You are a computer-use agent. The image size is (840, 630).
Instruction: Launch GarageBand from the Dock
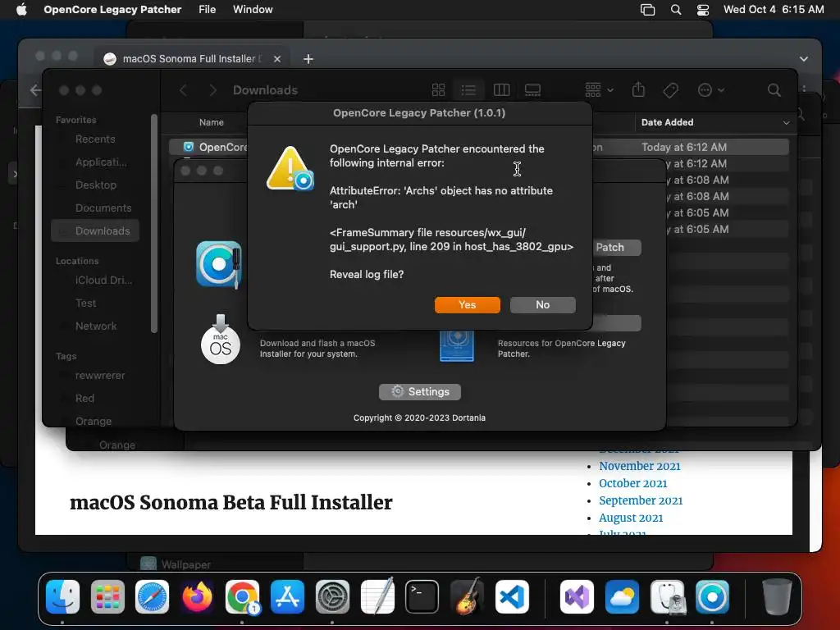click(467, 596)
